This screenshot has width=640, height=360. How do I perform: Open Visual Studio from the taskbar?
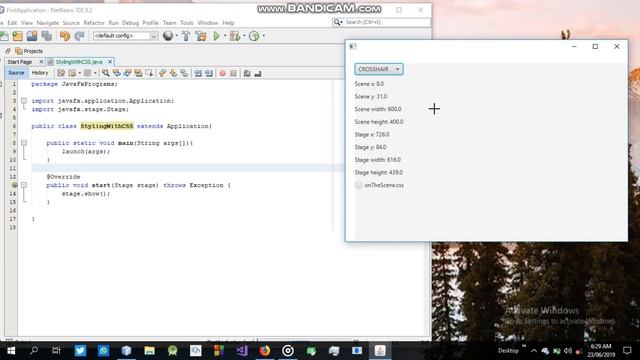tap(242, 351)
